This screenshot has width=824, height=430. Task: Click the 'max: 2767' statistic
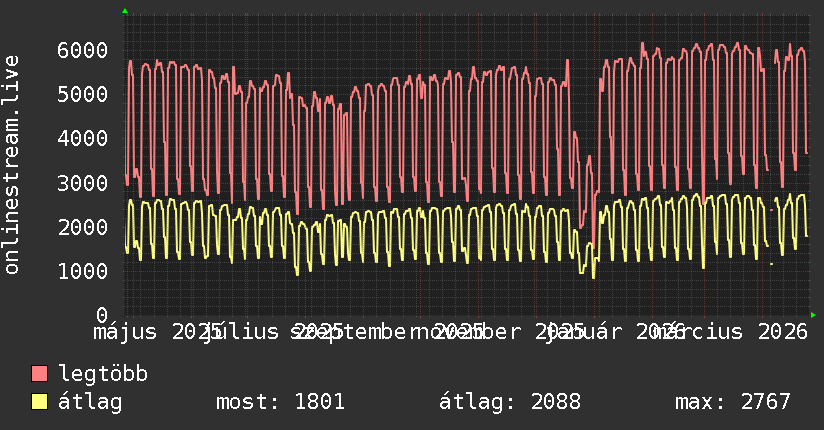click(733, 402)
